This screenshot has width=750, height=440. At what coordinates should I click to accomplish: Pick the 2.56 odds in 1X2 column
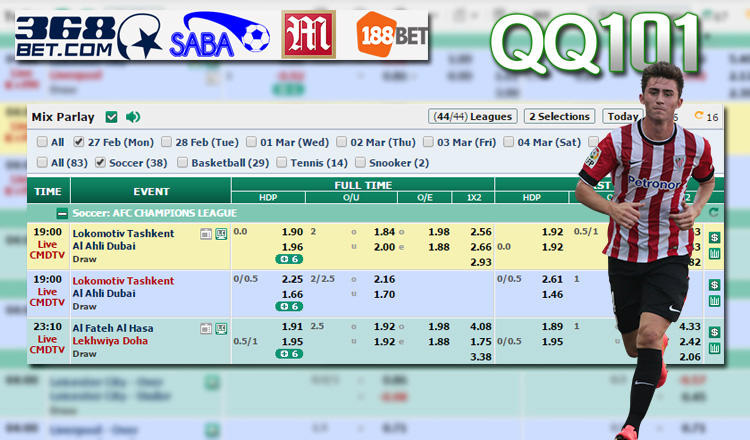tap(481, 231)
